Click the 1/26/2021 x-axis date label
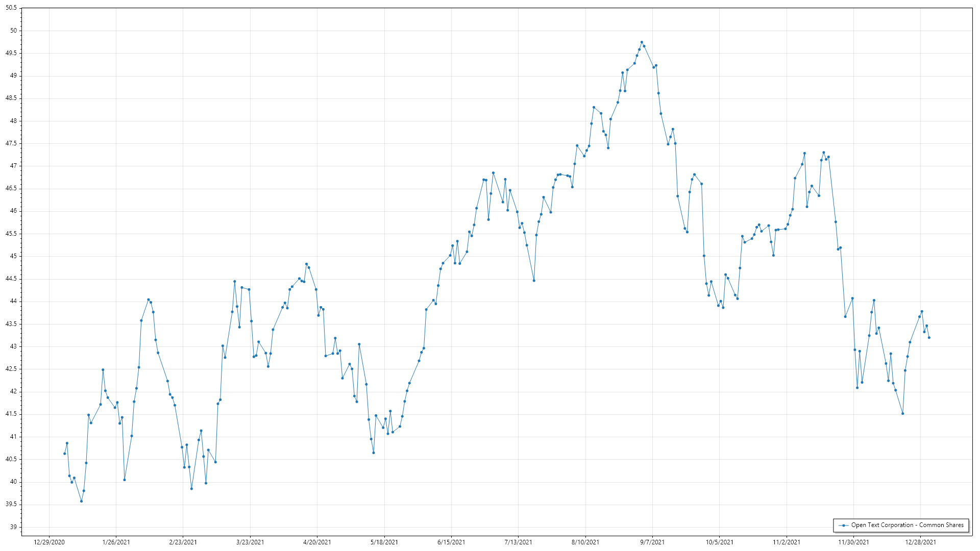The width and height of the screenshot is (980, 551). 116,542
